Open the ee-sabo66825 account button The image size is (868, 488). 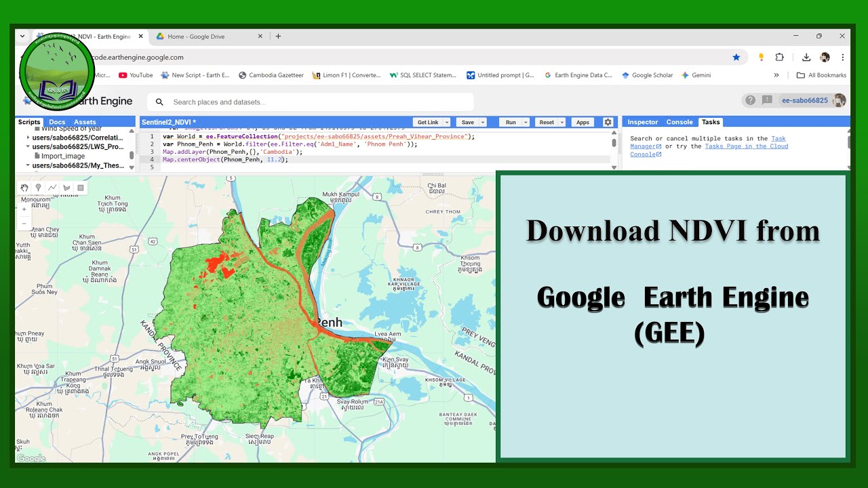click(805, 100)
